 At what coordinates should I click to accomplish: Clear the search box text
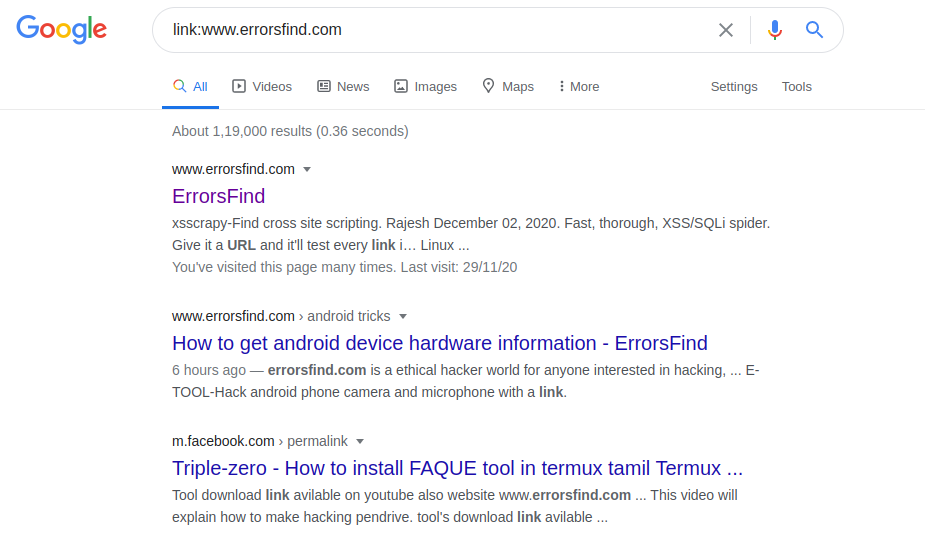coord(726,30)
